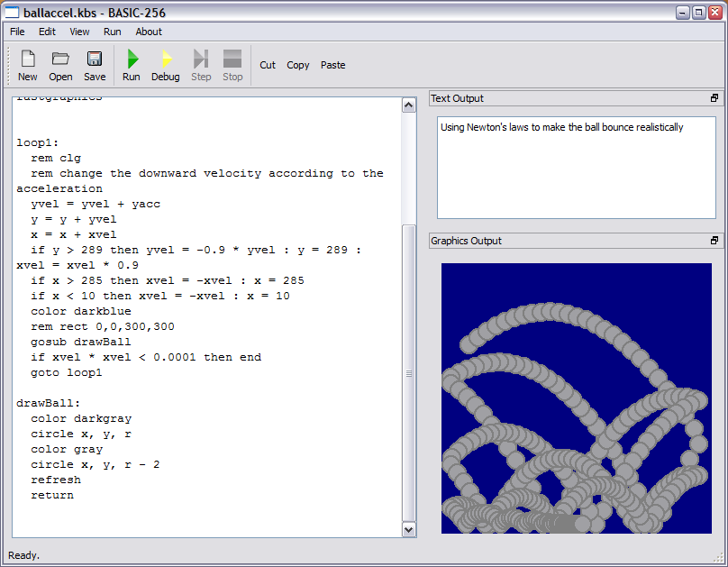
Task: Open a file with the Open icon
Action: [60, 65]
